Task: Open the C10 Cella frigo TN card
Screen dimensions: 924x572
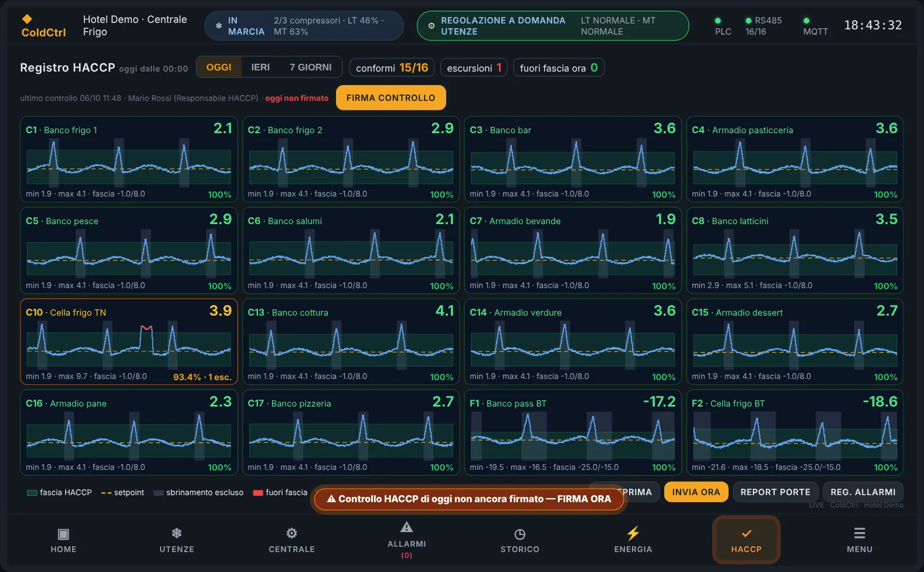Action: 128,342
